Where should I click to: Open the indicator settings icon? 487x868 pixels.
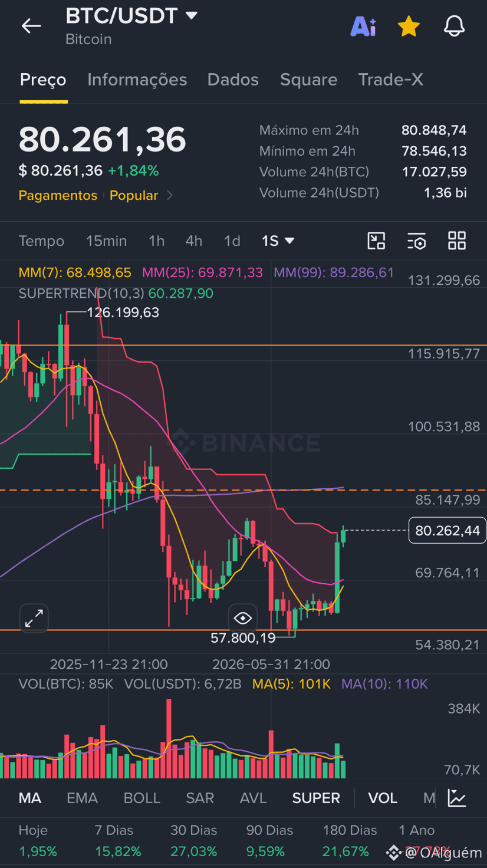416,241
